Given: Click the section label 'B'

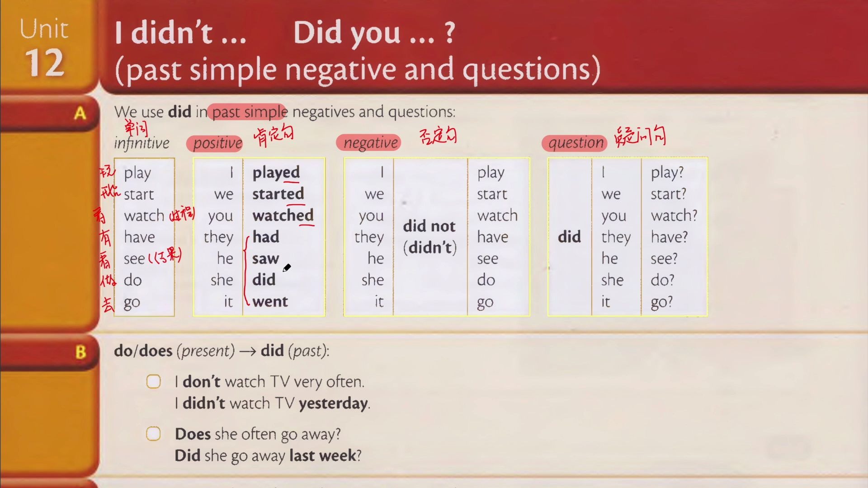Looking at the screenshot, I should click(80, 350).
